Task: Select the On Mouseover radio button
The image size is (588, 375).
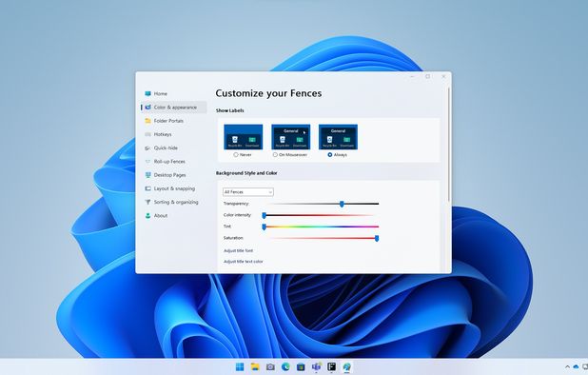Action: coord(275,154)
